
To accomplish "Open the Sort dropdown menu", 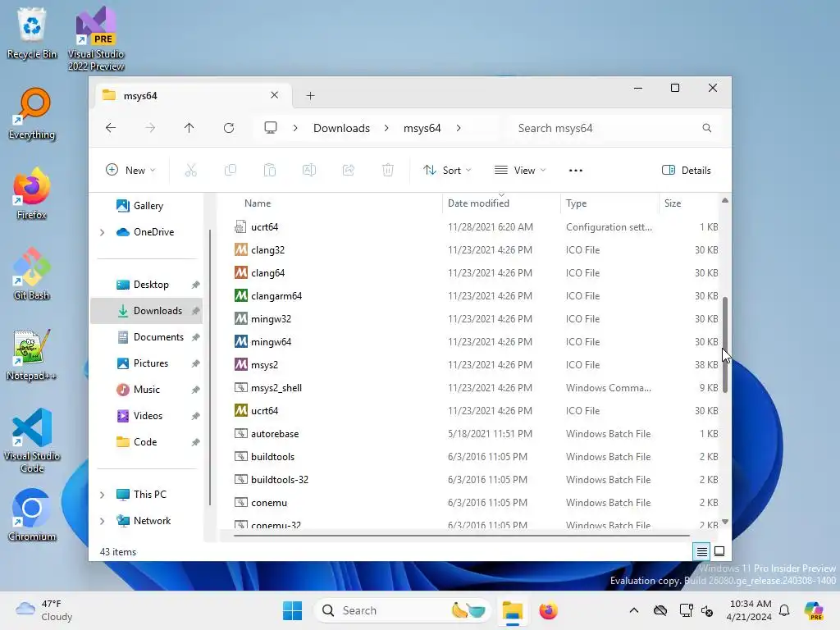I will click(x=447, y=171).
